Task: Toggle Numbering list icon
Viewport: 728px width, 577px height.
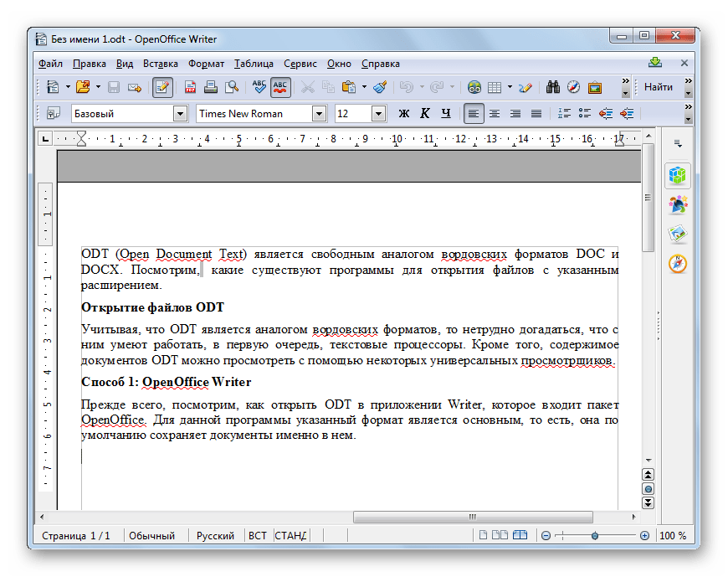Action: click(x=564, y=113)
